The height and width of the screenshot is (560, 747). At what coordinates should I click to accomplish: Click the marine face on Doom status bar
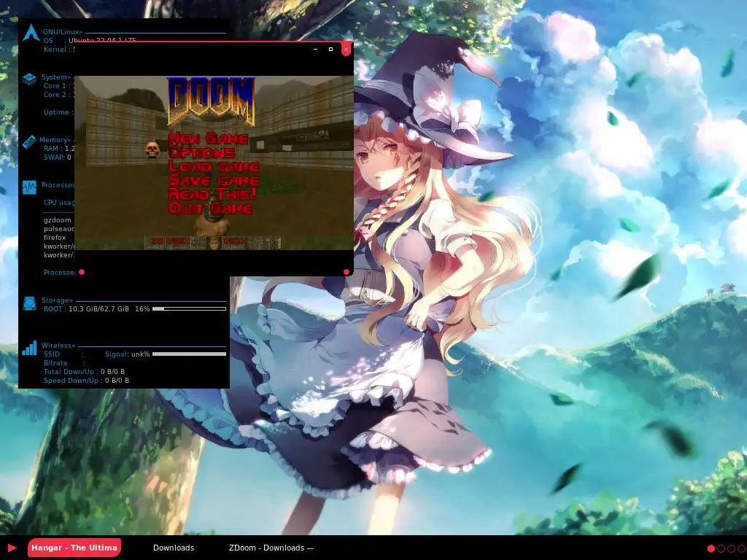tap(214, 242)
